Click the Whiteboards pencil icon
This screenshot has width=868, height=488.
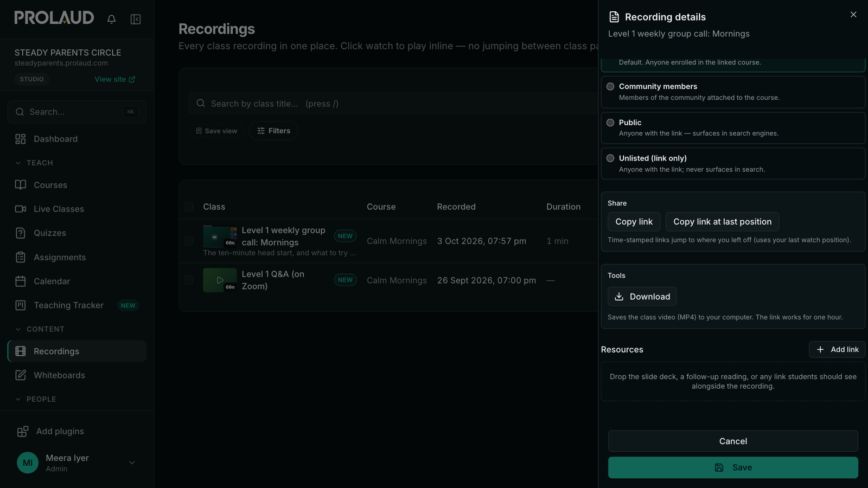click(x=21, y=375)
